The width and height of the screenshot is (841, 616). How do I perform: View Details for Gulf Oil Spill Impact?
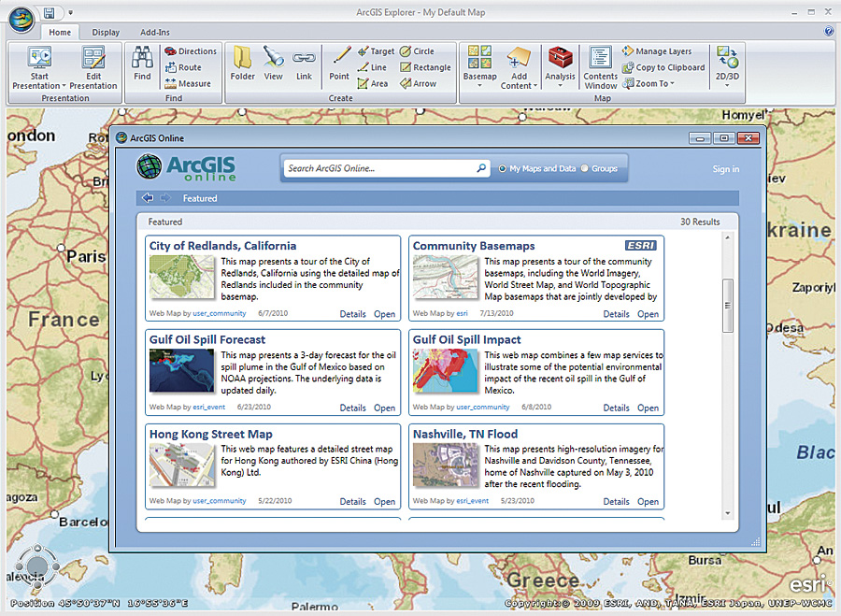click(x=617, y=408)
